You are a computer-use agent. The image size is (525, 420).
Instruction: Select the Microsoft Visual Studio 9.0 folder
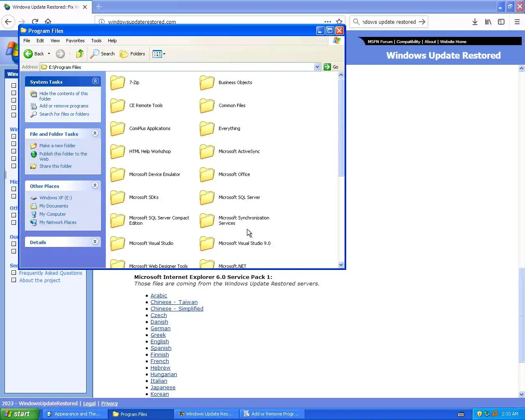point(235,243)
